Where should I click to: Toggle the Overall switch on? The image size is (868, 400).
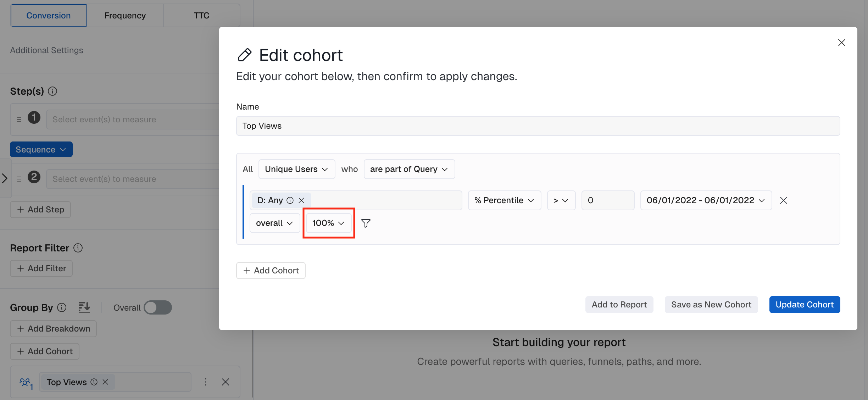(x=158, y=307)
